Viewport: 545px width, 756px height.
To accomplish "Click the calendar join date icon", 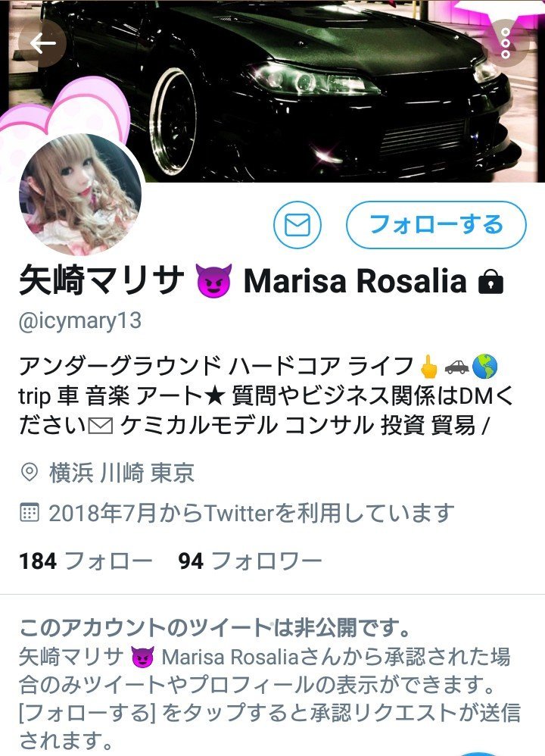I will click(x=30, y=513).
